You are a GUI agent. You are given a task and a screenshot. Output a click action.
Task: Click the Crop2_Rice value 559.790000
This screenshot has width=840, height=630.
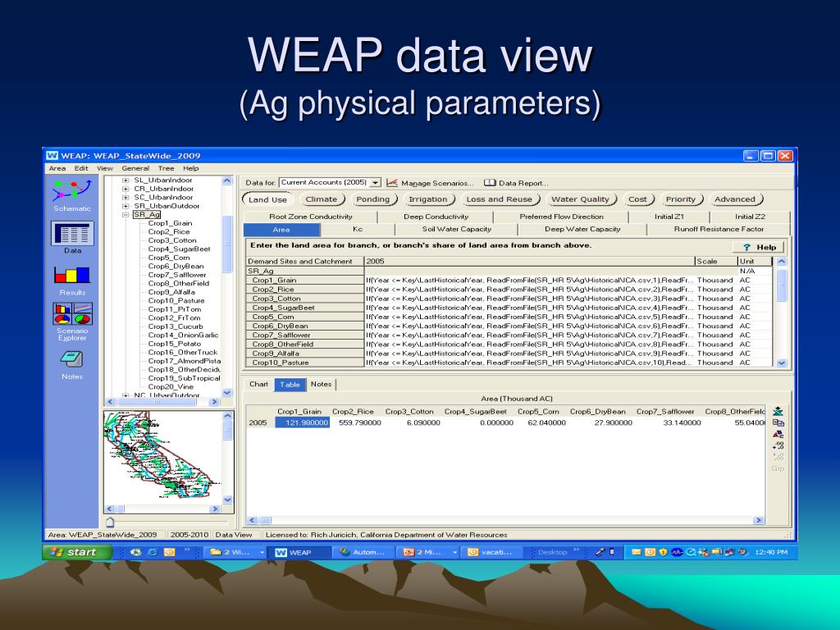(360, 422)
